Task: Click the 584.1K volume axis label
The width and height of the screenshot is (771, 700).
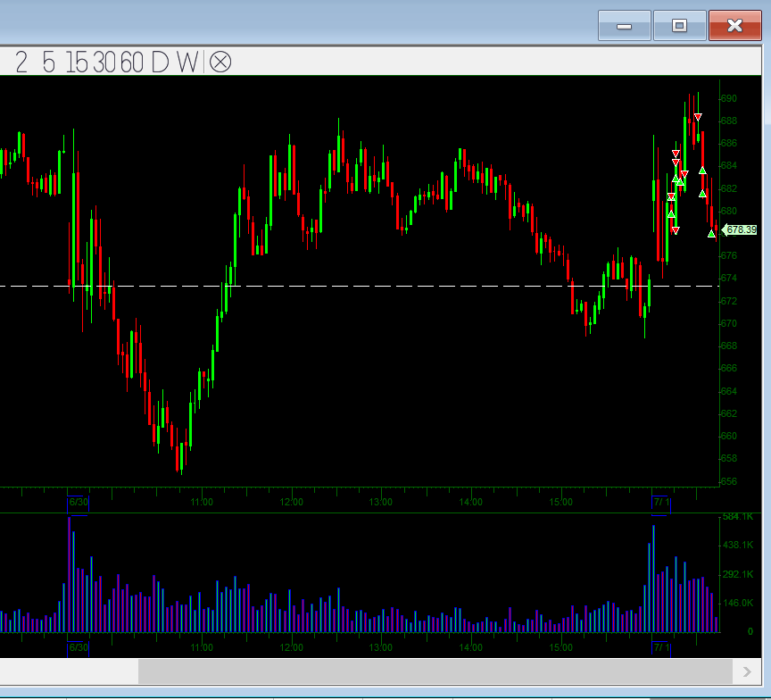Action: pos(739,516)
